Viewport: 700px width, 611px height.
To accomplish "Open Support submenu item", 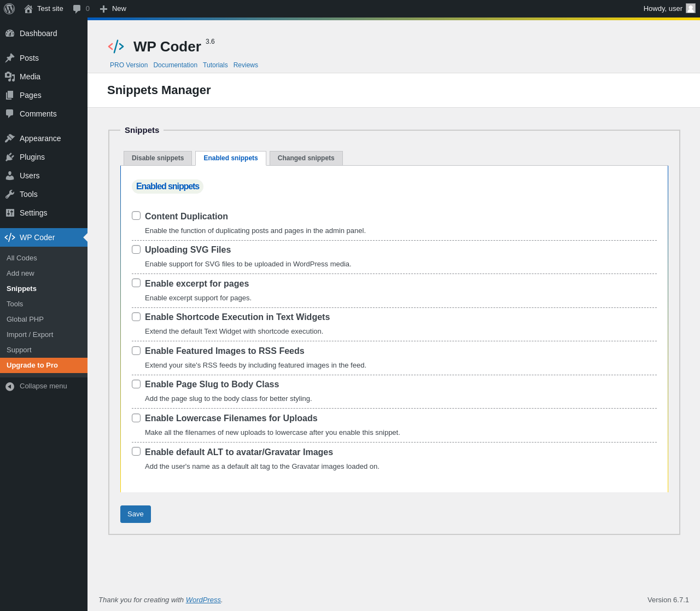I will (44, 350).
